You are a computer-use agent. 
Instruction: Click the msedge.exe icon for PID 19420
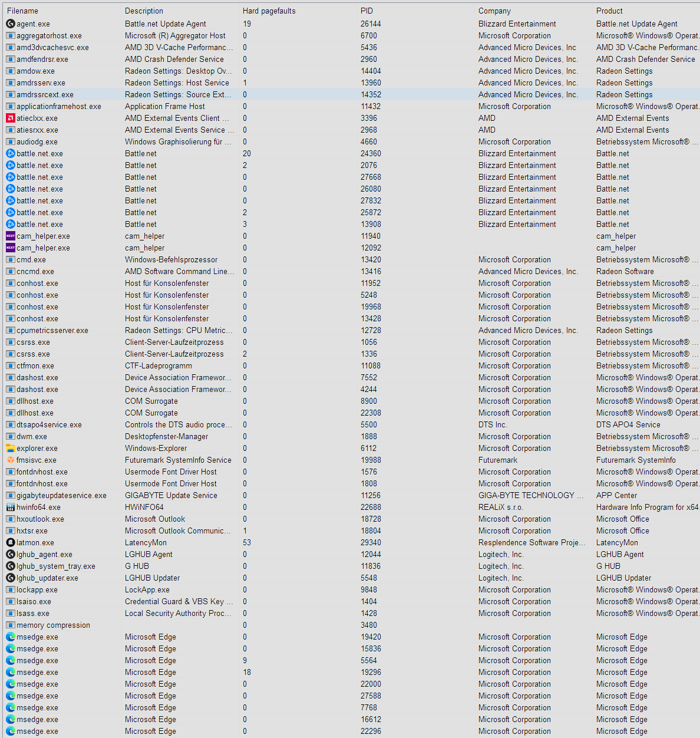click(x=11, y=637)
